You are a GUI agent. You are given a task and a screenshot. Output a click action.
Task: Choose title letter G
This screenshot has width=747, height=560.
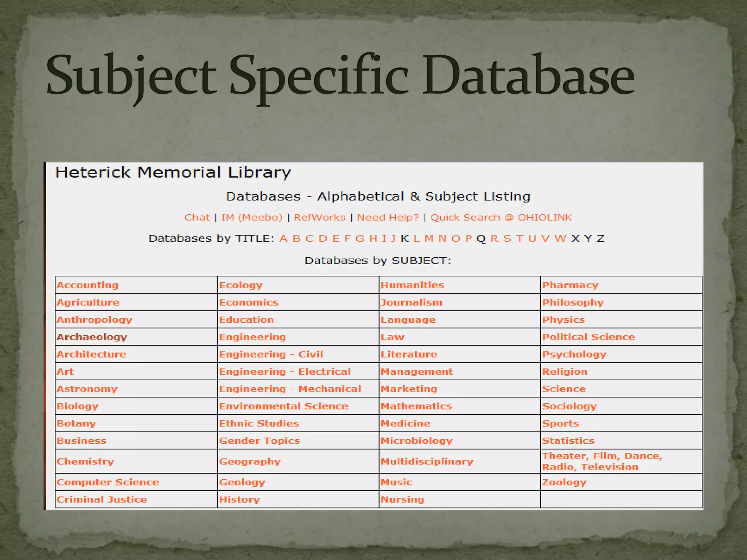pyautogui.click(x=360, y=238)
